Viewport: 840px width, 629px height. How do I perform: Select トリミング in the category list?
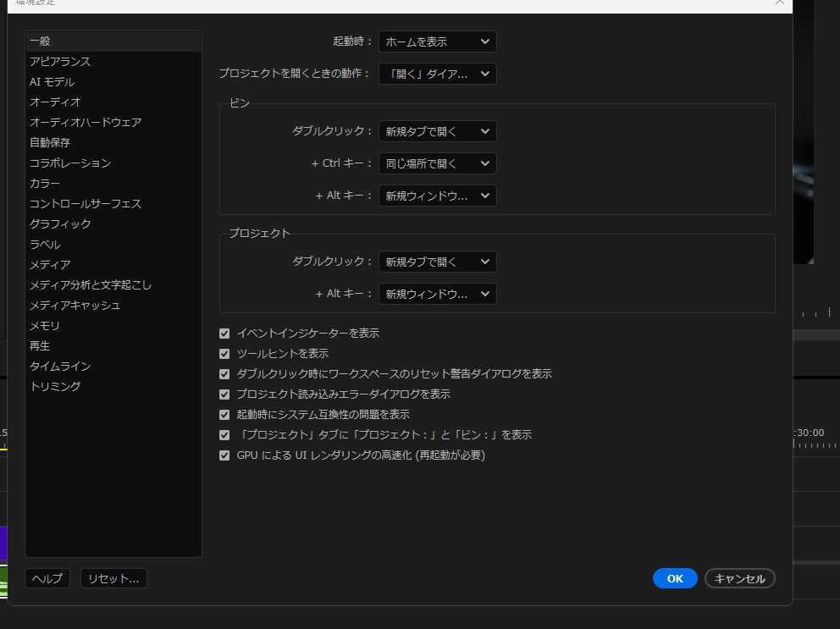(x=55, y=387)
